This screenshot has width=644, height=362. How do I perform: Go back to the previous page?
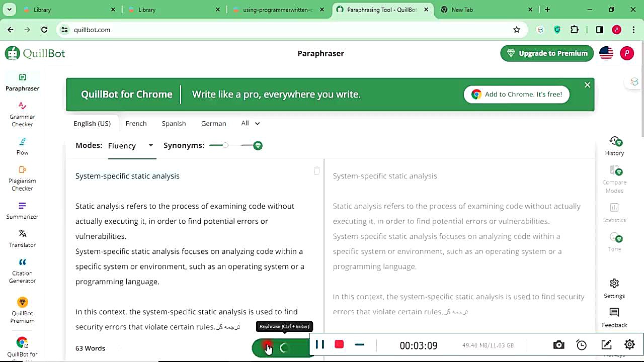[x=11, y=30]
